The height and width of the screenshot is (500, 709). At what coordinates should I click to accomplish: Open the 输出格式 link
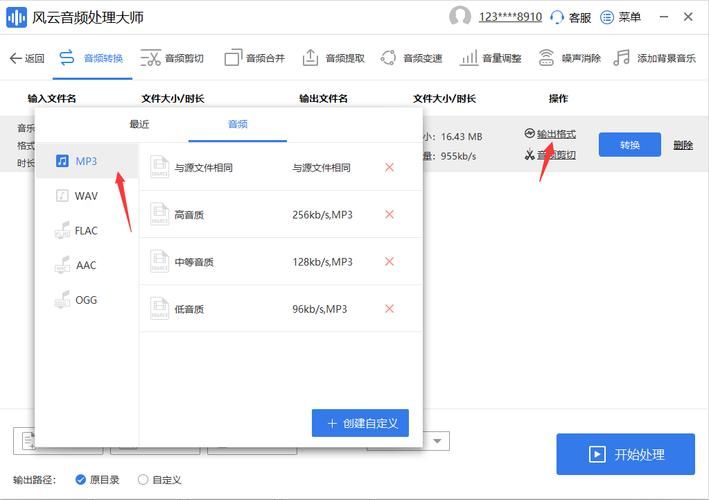coord(556,134)
